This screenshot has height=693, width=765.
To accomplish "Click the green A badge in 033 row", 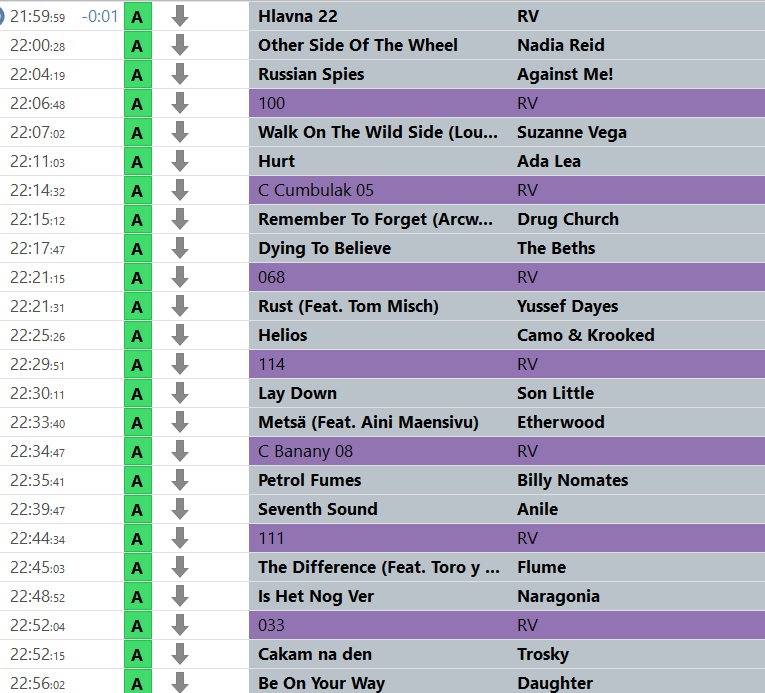I will tap(138, 626).
